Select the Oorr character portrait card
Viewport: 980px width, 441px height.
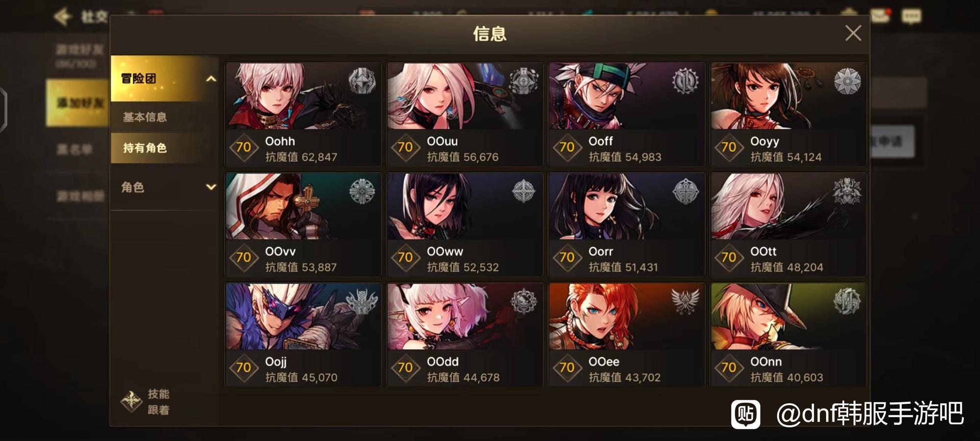coord(626,224)
